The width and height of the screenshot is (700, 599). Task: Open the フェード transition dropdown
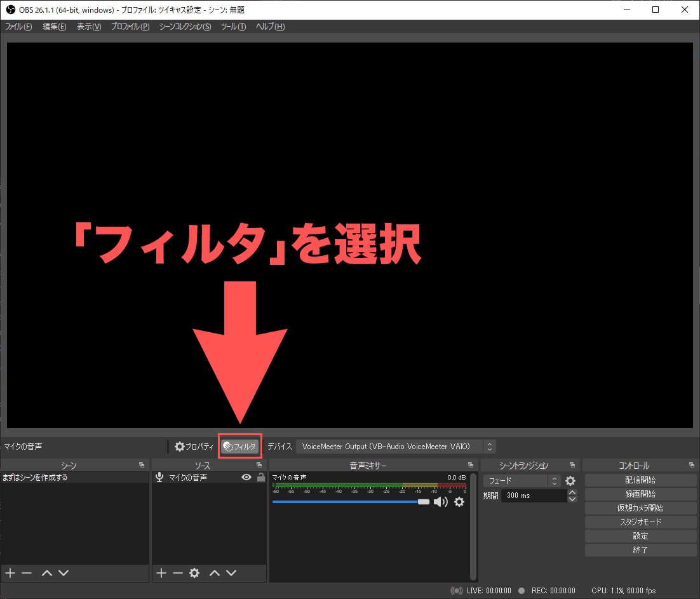522,481
